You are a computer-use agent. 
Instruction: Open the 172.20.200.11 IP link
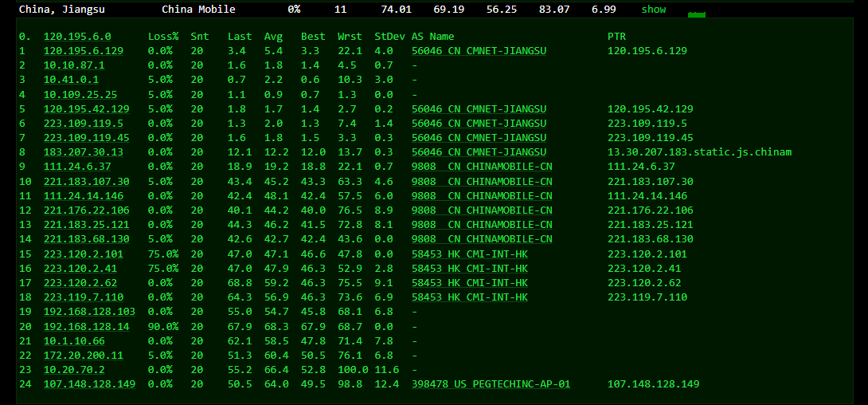pyautogui.click(x=84, y=355)
